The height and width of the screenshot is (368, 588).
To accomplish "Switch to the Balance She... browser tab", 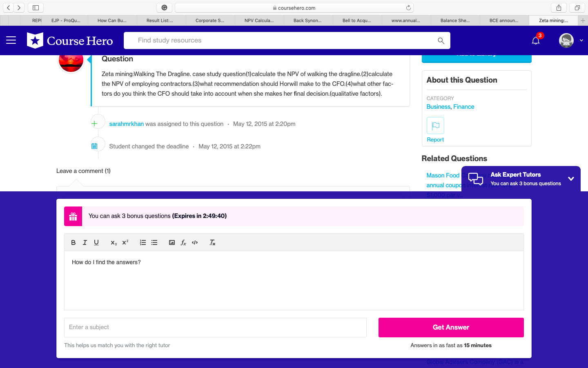I will 455,20.
